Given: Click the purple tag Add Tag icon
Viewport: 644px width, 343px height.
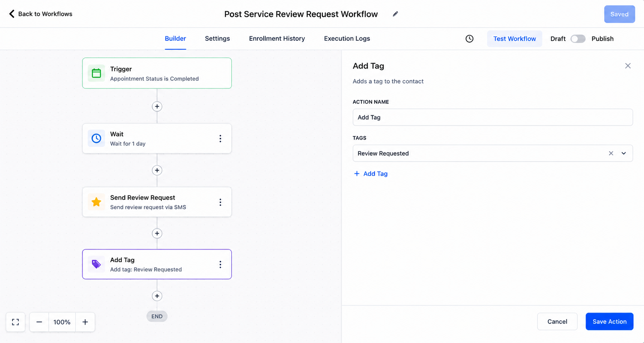Looking at the screenshot, I should click(x=96, y=264).
